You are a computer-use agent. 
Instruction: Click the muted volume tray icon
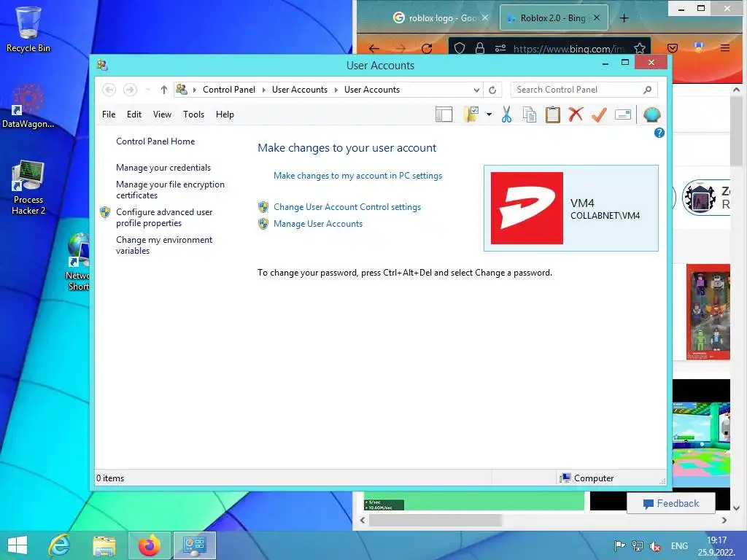pyautogui.click(x=655, y=546)
